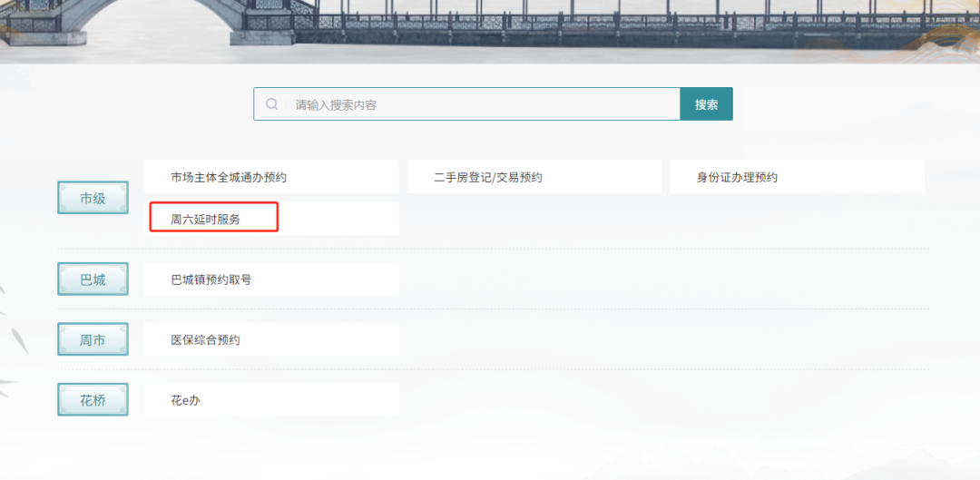This screenshot has height=480, width=980.
Task: Switch to the 巴城 category
Action: (93, 279)
